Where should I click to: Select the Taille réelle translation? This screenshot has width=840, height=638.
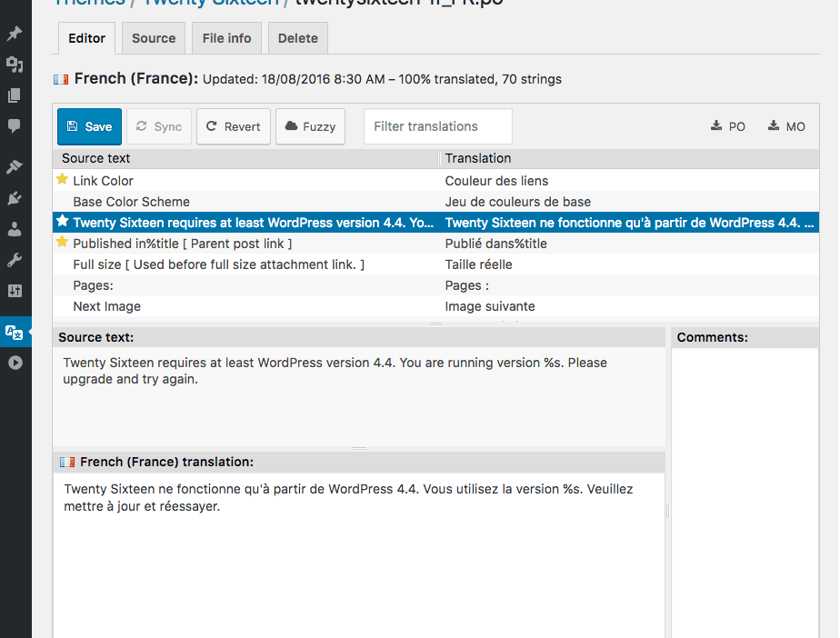click(478, 264)
